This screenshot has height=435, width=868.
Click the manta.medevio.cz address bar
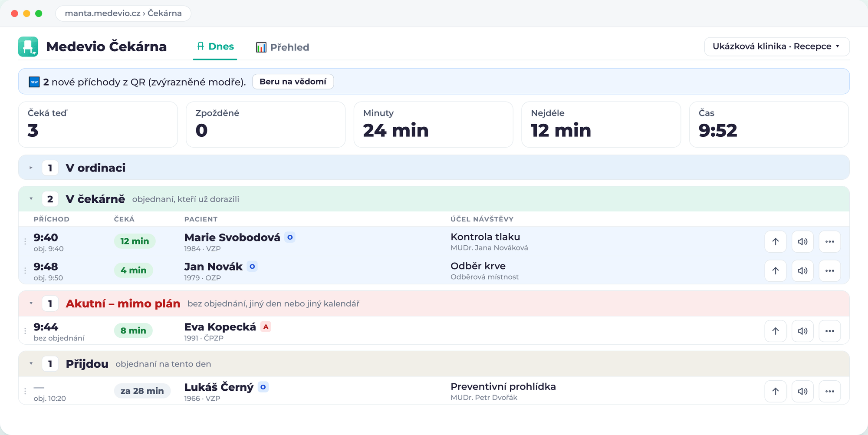tap(123, 13)
